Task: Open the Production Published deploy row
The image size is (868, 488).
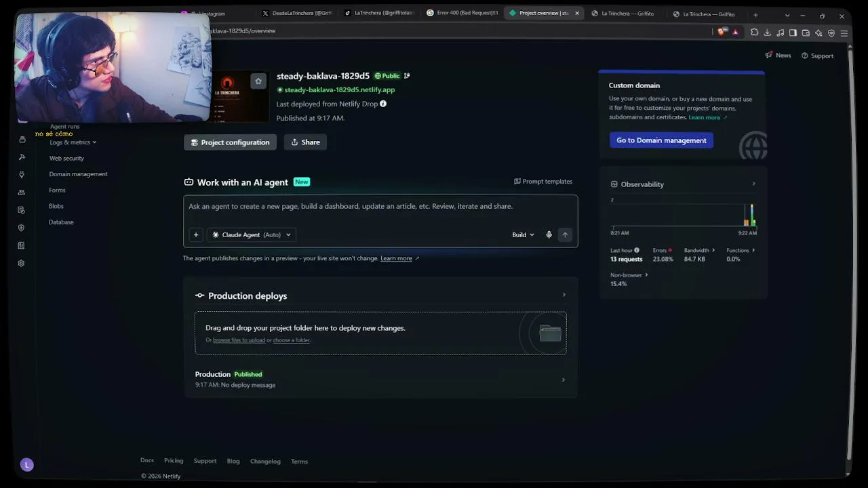Action: click(380, 380)
